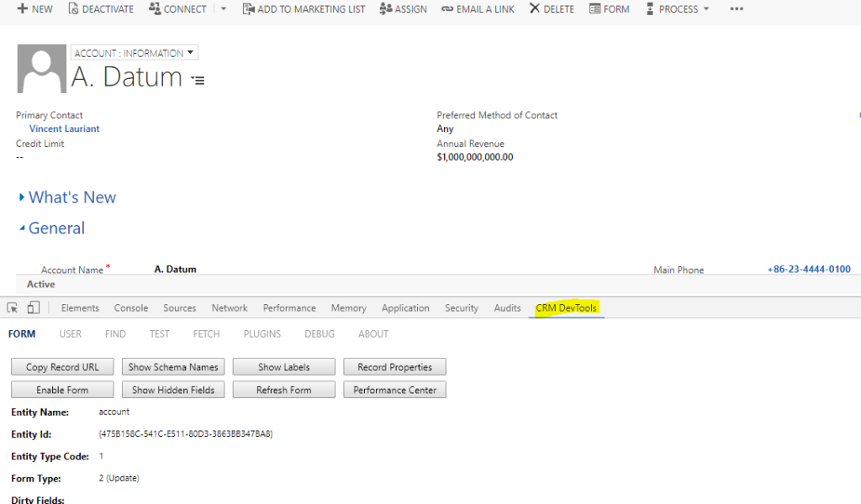861x504 pixels.
Task: Click the Assign icon
Action: tap(385, 8)
